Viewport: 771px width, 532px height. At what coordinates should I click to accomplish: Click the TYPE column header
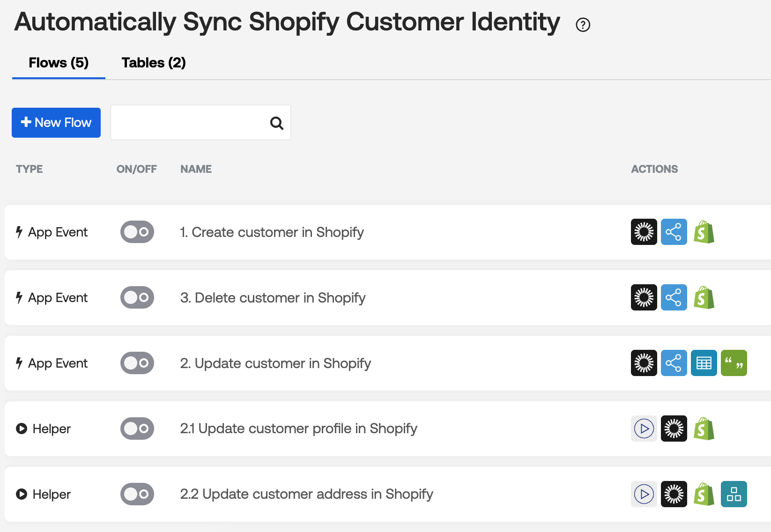30,169
